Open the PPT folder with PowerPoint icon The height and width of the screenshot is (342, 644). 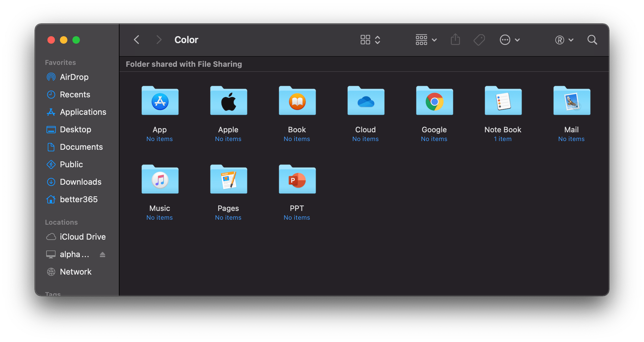coord(297,179)
